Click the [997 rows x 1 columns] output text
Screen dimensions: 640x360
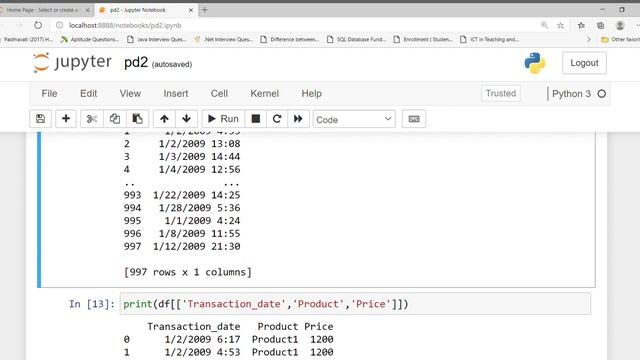tap(188, 272)
